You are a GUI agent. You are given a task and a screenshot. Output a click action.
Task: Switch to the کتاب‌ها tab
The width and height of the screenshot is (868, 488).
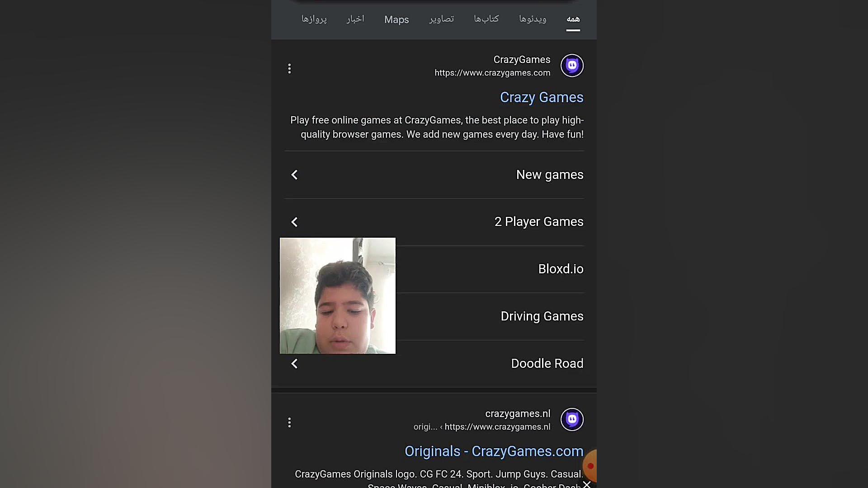[x=486, y=19]
